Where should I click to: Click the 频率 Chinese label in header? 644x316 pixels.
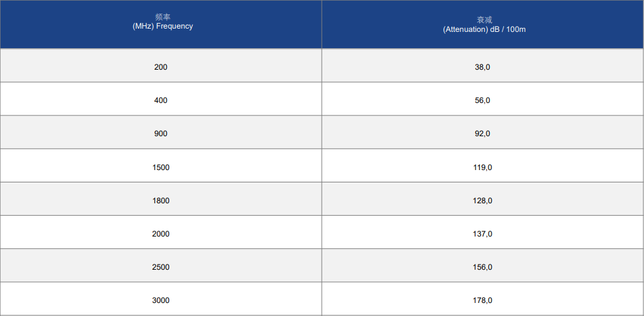point(163,17)
